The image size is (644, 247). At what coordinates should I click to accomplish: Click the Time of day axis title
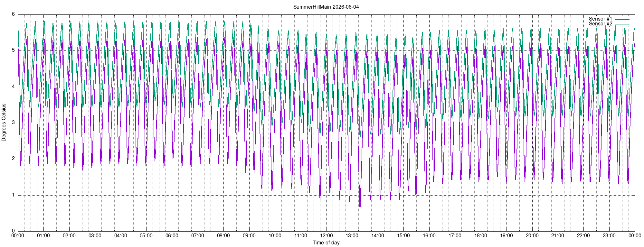[x=326, y=242]
